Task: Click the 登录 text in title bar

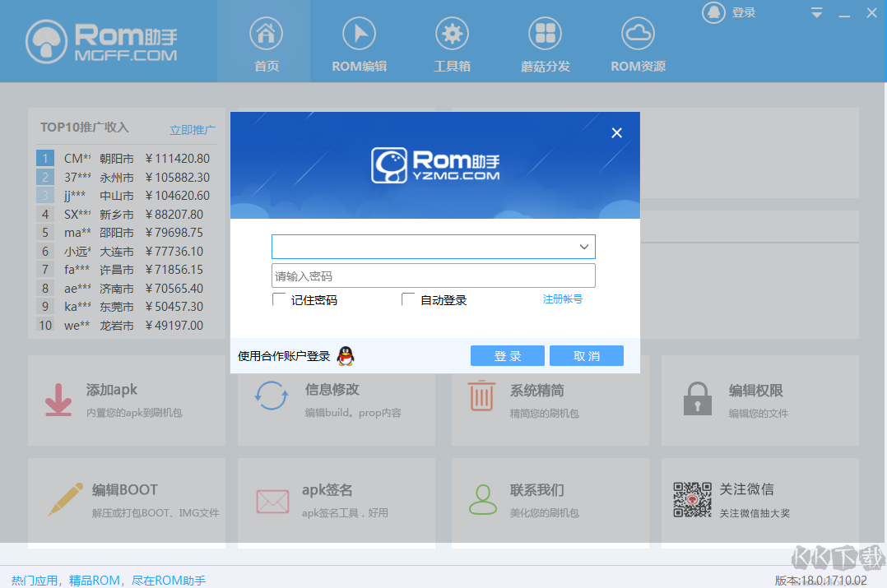Action: coord(744,12)
